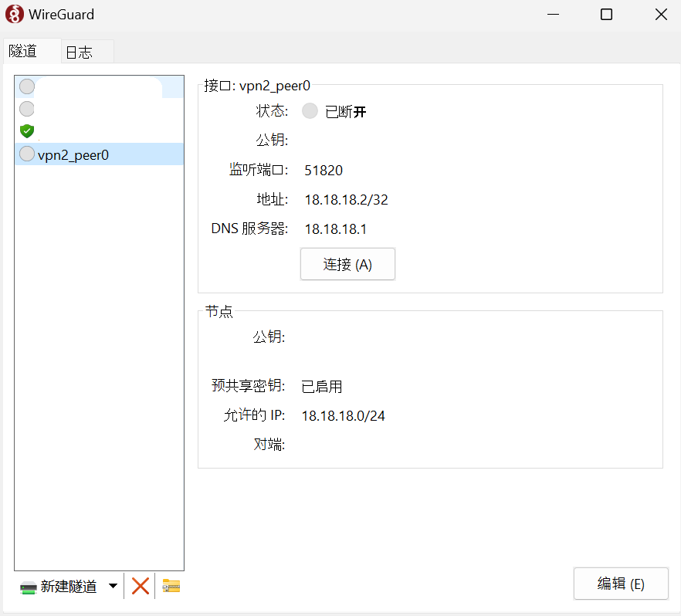Viewport: 681px width, 616px height.
Task: Click the address value 18.18.18.2/32
Action: pyautogui.click(x=346, y=200)
